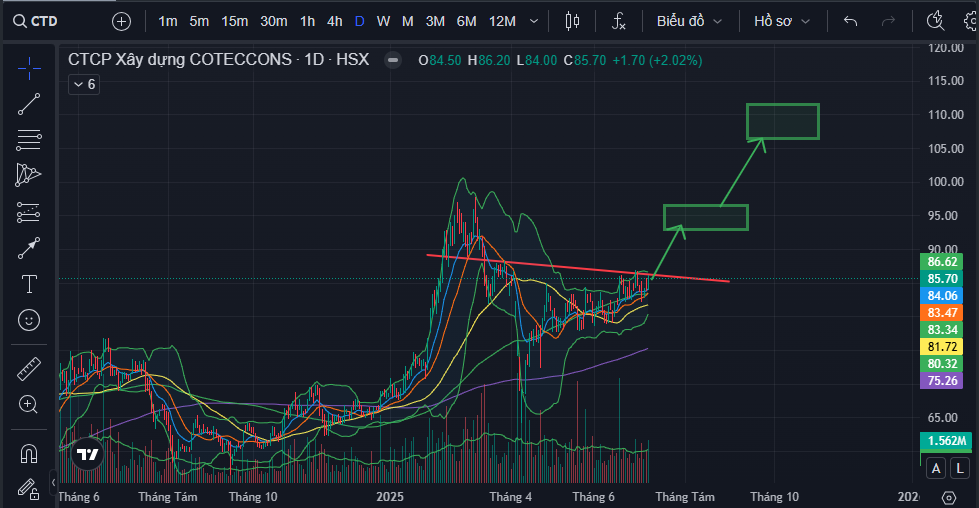Screen dimensions: 979x508
Task: Toggle magnet mode
Action: 29,452
